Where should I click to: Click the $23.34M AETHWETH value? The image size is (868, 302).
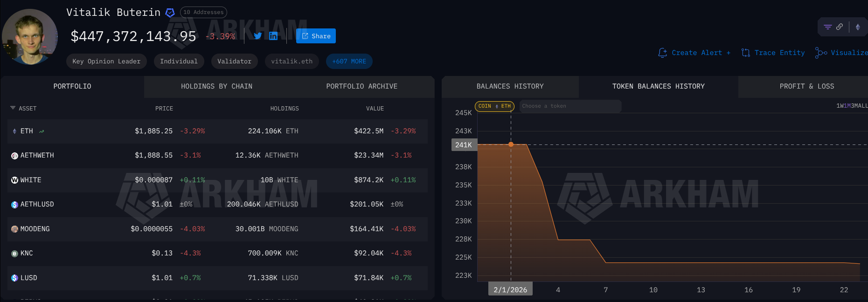(368, 156)
